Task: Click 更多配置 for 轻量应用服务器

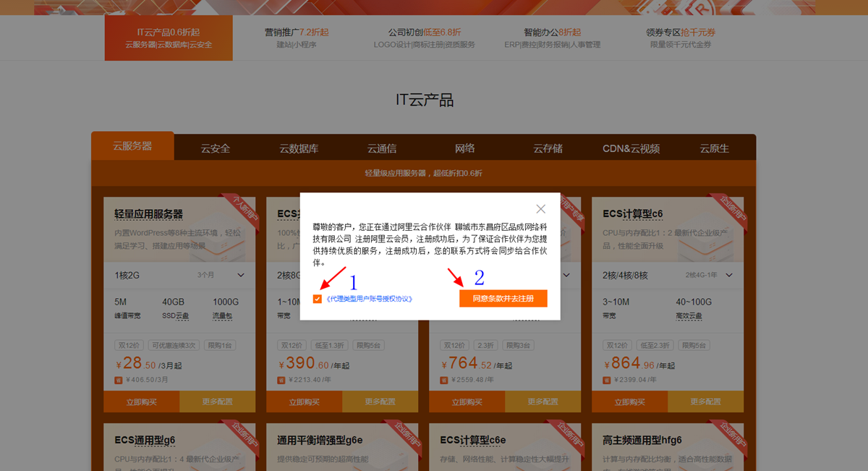Action: (218, 402)
